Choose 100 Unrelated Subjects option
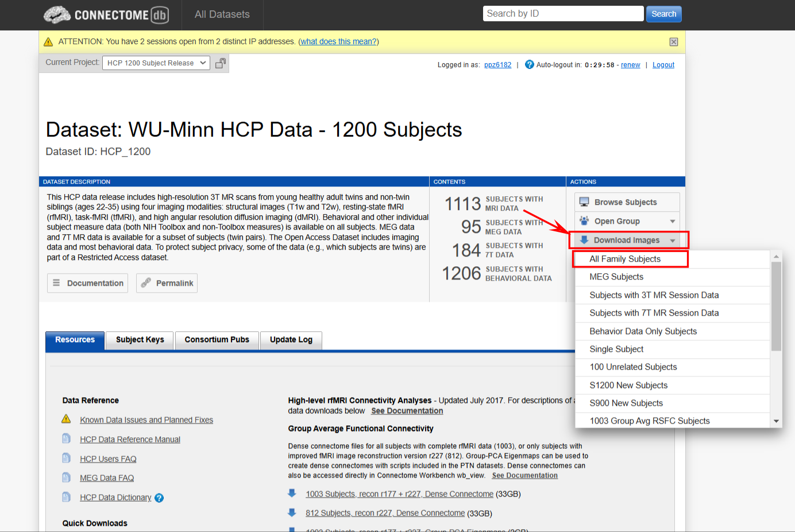Viewport: 795px width, 532px height. 672,367
